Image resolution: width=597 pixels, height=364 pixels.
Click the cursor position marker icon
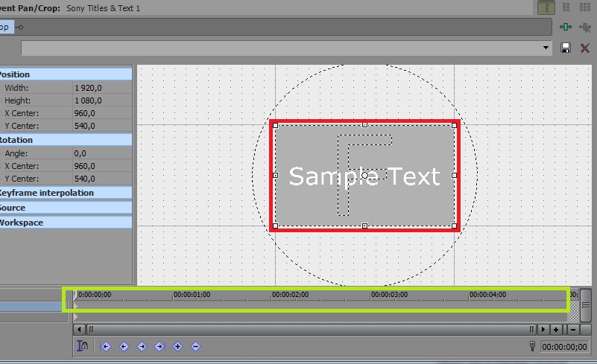(532, 346)
